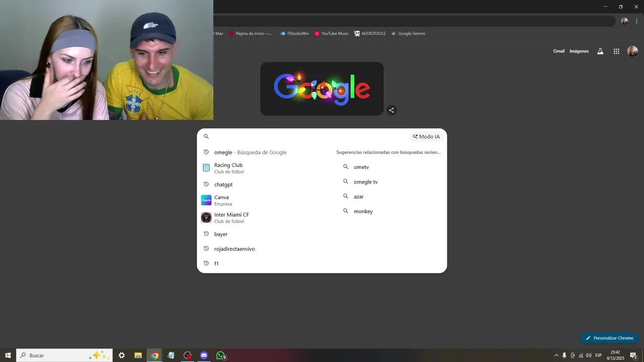This screenshot has height=362, width=644.
Task: Click magnifier icon beside ometv
Action: click(x=346, y=166)
